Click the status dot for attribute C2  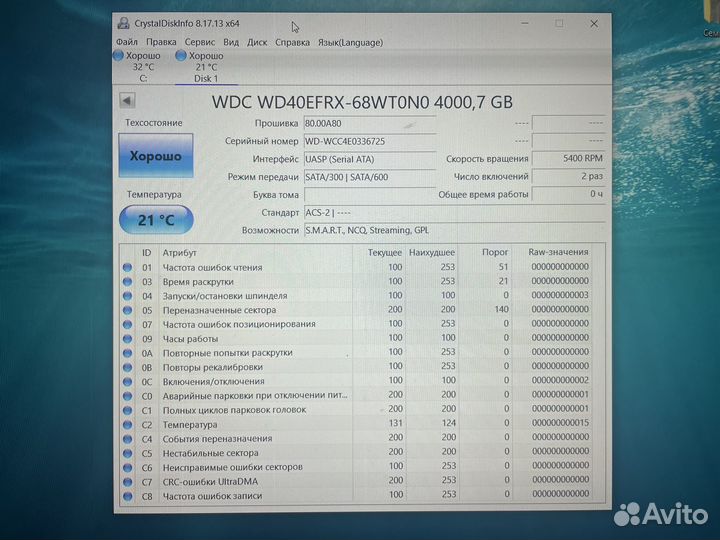pyautogui.click(x=128, y=425)
